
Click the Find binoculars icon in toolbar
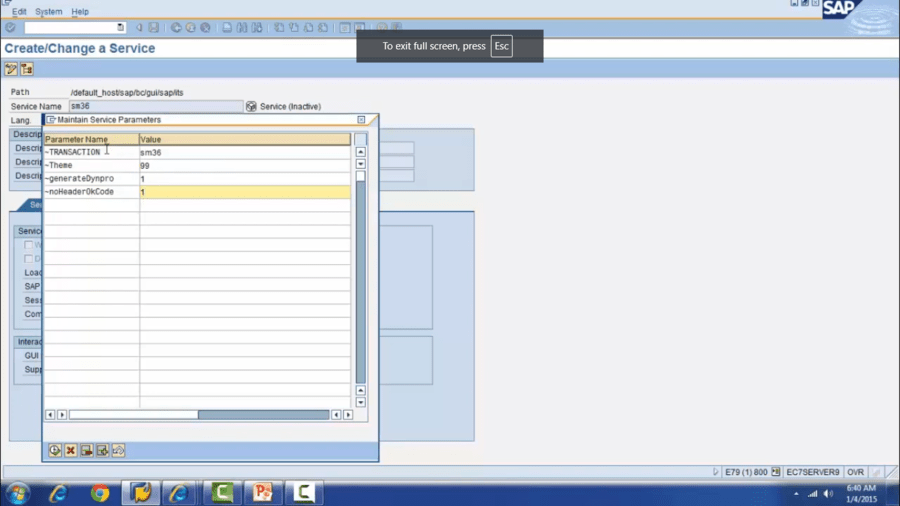[242, 28]
